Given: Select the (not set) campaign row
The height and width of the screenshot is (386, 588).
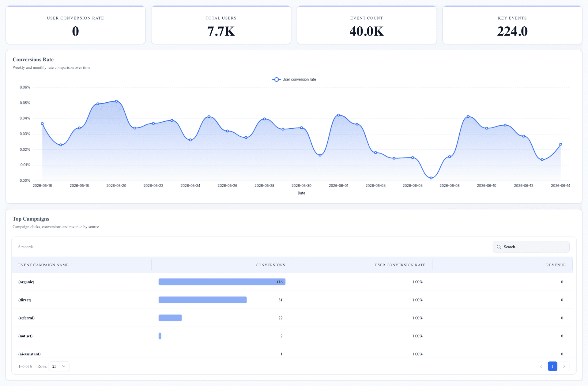Looking at the screenshot, I should pos(292,336).
